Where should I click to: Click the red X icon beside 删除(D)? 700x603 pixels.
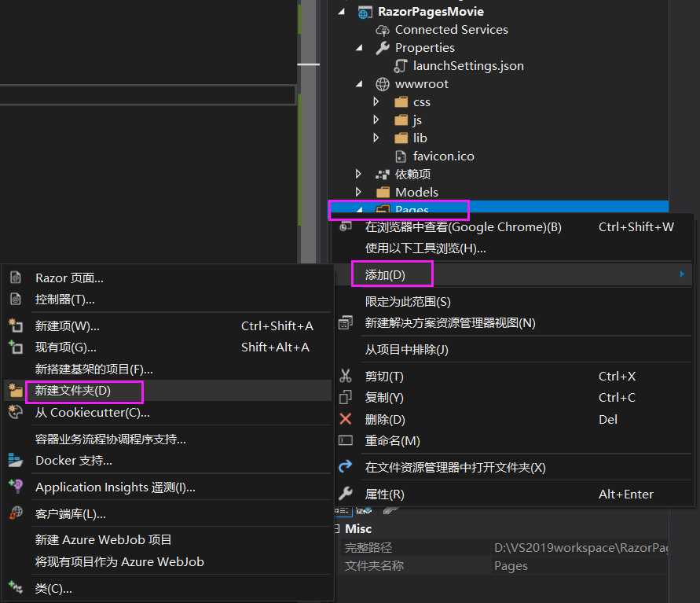point(346,419)
